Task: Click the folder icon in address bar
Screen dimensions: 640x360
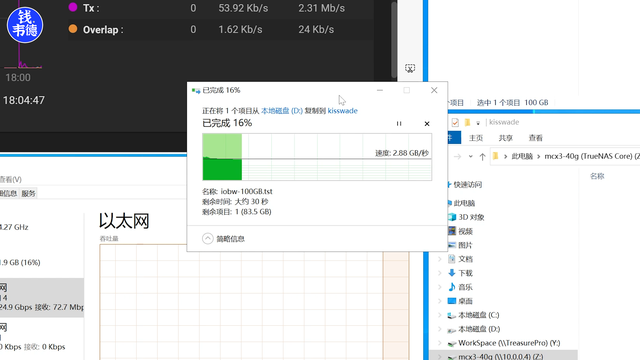Action: (x=496, y=156)
